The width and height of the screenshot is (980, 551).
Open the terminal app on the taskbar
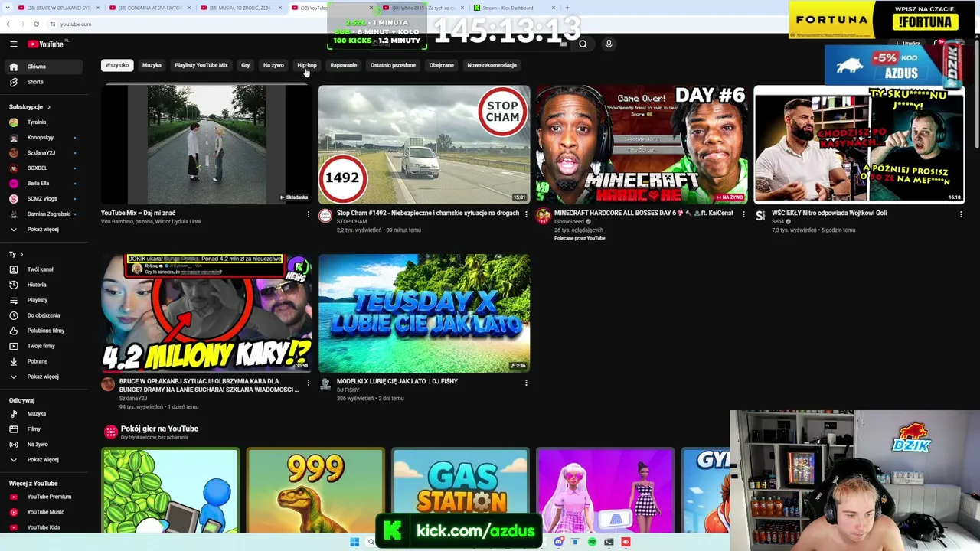pyautogui.click(x=609, y=542)
